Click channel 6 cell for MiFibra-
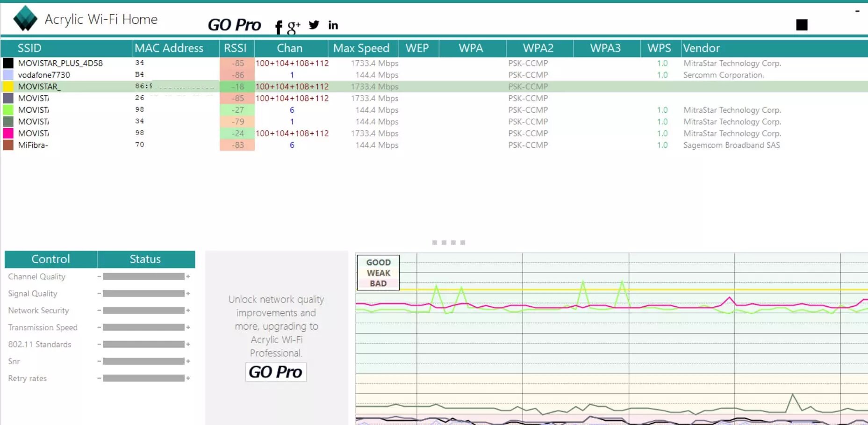Image resolution: width=868 pixels, height=425 pixels. point(292,145)
